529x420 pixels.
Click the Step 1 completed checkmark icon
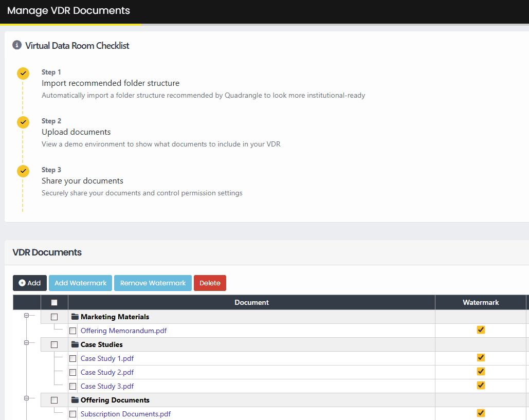point(23,73)
